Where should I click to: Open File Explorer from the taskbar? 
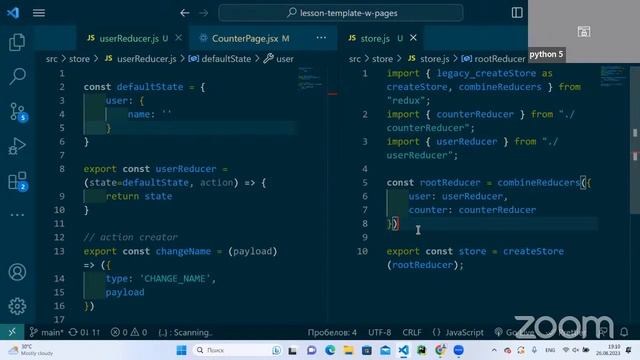(x=348, y=350)
